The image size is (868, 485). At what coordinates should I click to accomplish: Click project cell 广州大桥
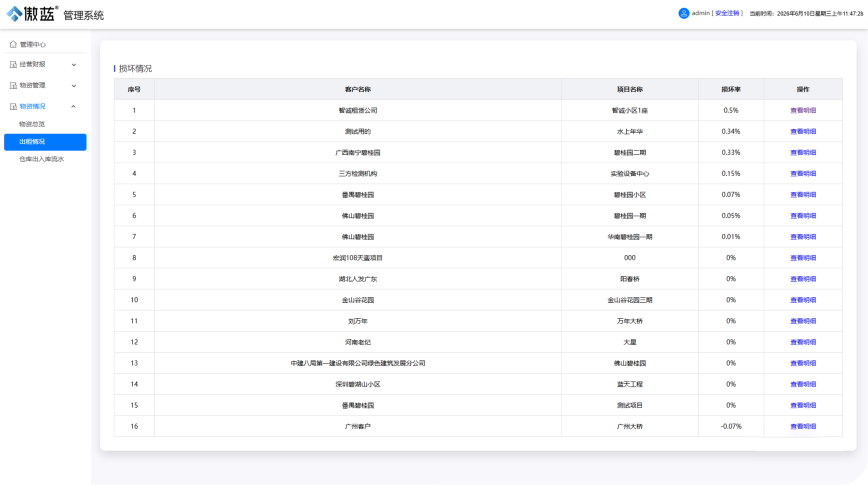630,426
